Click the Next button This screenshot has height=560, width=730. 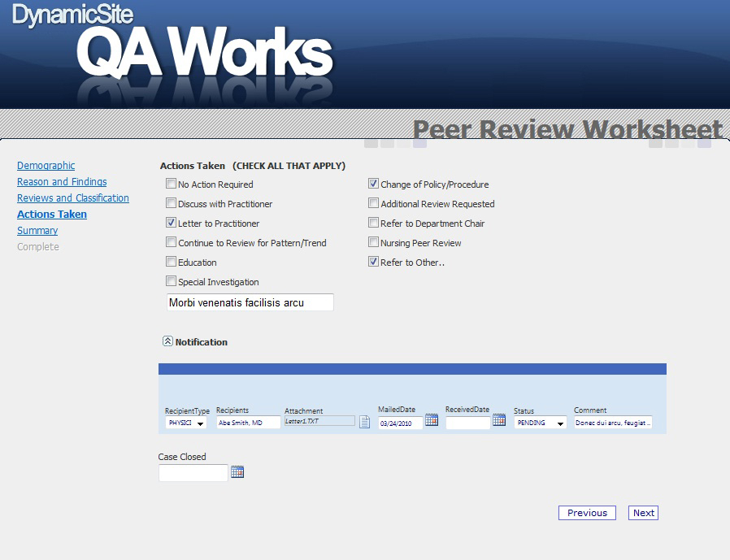(643, 513)
